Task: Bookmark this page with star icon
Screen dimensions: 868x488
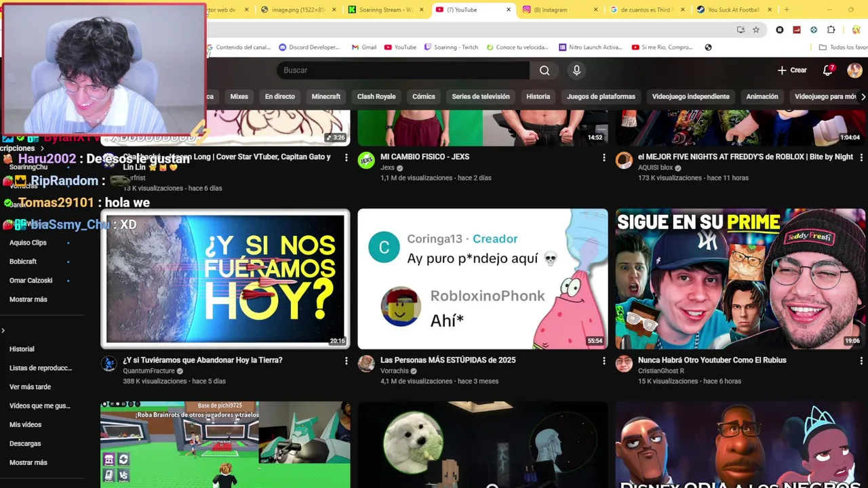Action: pos(756,30)
